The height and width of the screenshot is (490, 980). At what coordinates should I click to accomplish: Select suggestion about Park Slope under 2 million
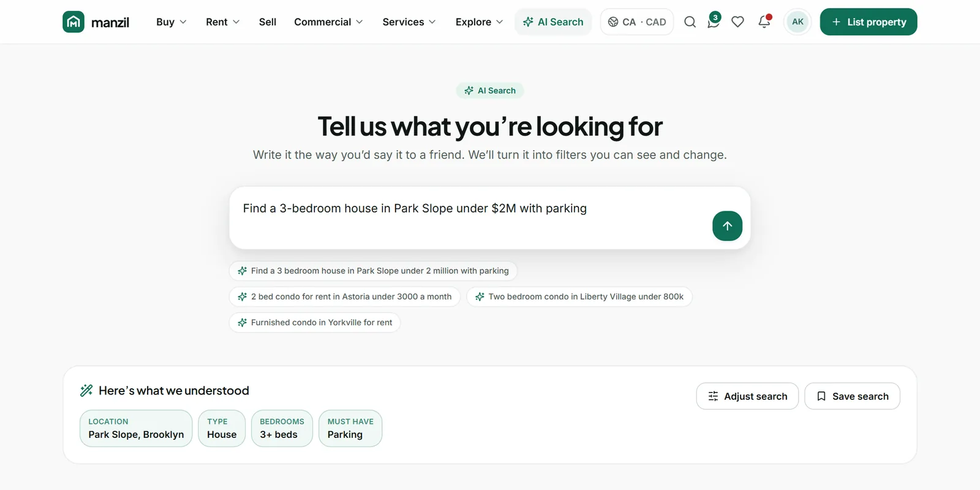pos(373,271)
